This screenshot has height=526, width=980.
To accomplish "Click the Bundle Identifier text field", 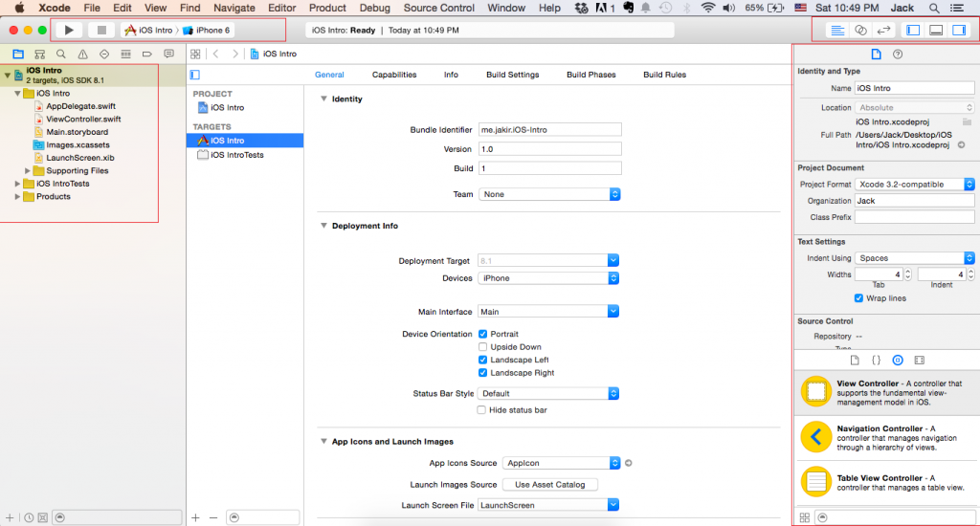I will 549,129.
